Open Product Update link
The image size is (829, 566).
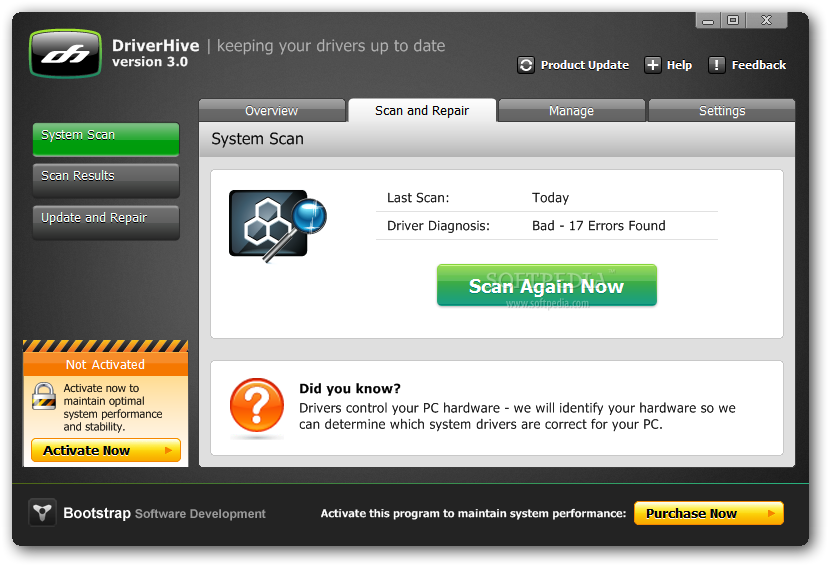point(585,65)
